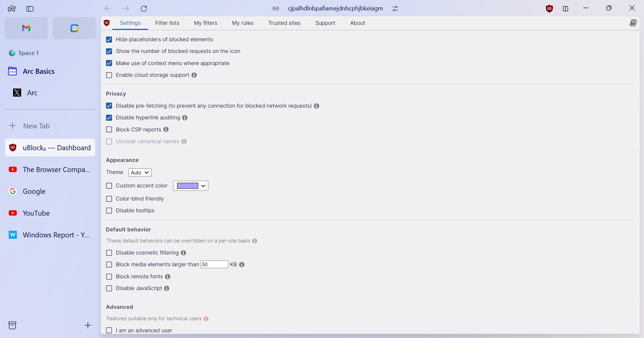Open the uBlock documentation book icon
644x338 pixels.
[x=633, y=23]
